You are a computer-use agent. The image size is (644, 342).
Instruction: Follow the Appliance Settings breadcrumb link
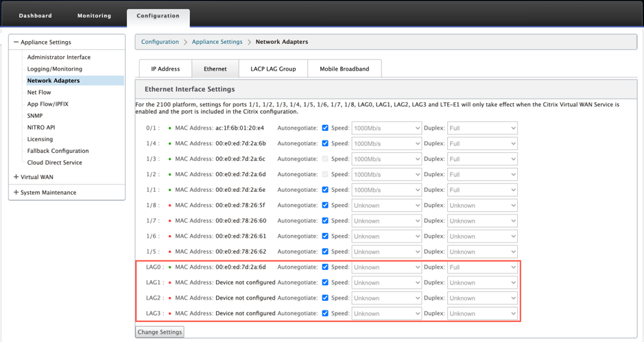click(x=217, y=42)
